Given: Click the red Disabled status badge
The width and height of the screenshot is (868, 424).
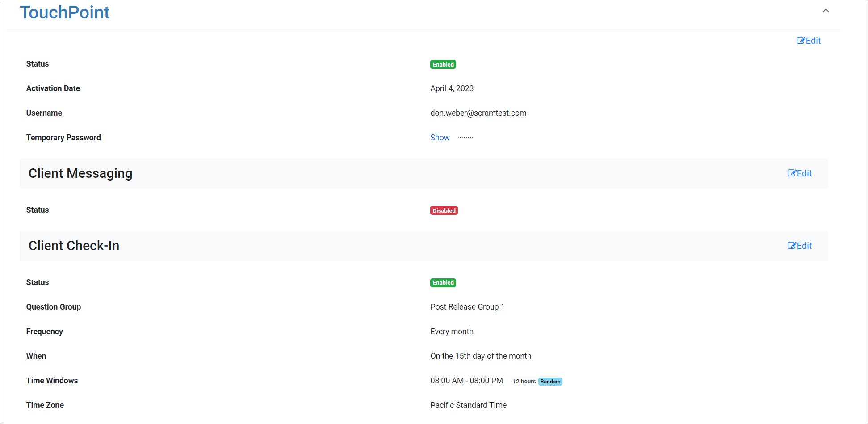Looking at the screenshot, I should pyautogui.click(x=444, y=210).
